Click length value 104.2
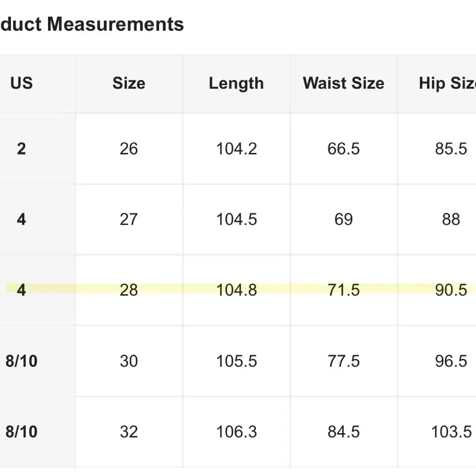Viewport: 476px width, 476px height. (236, 149)
